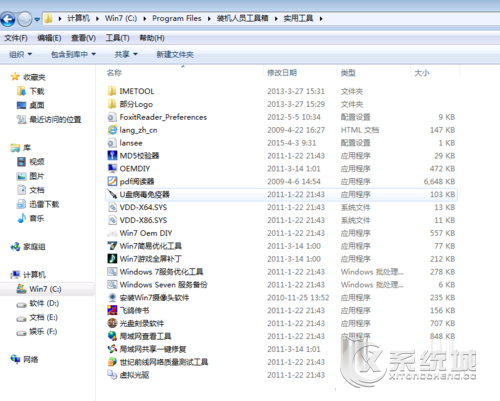500x401 pixels.
Task: Click the Windows 7服务优化工具 batch icon
Action: coord(112,272)
